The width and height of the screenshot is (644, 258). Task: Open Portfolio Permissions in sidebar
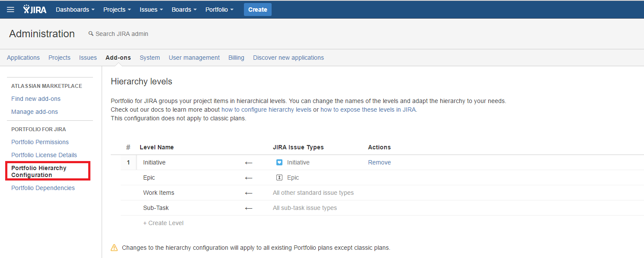[40, 142]
